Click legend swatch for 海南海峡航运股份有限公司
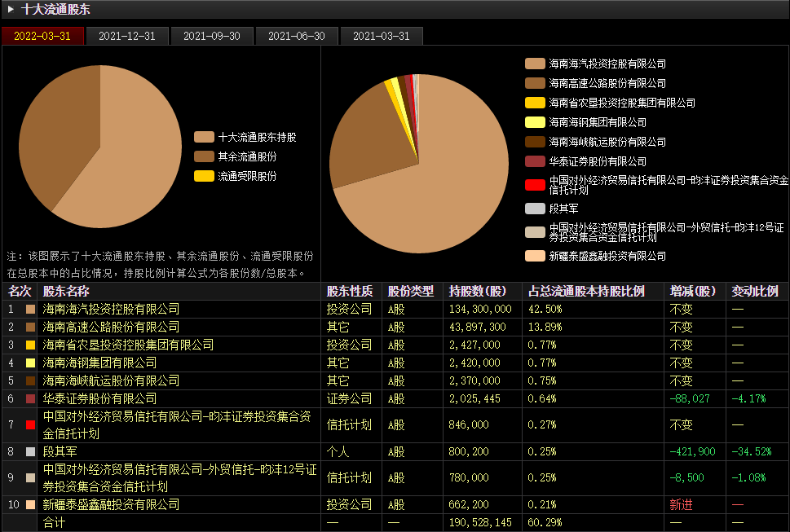The width and height of the screenshot is (790, 532). (x=535, y=142)
